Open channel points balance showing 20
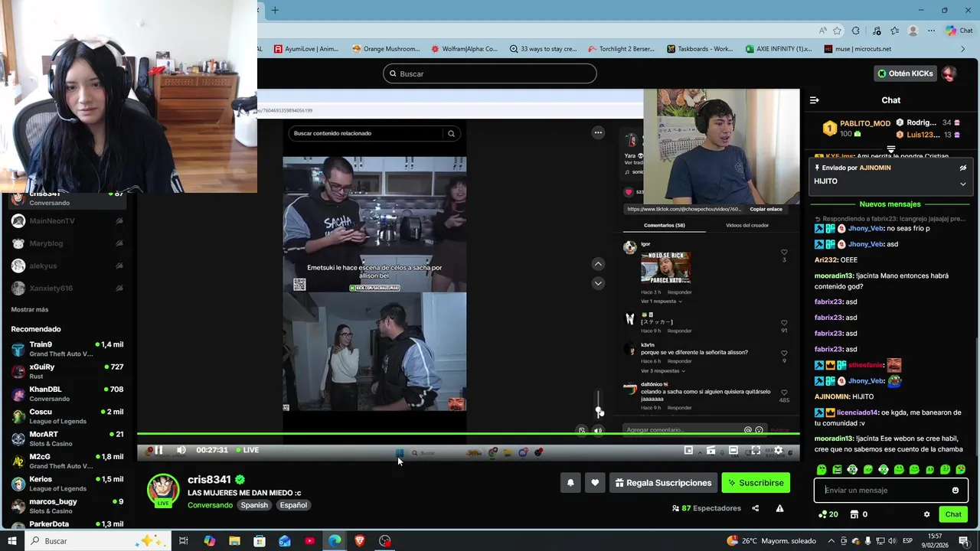 coord(828,514)
